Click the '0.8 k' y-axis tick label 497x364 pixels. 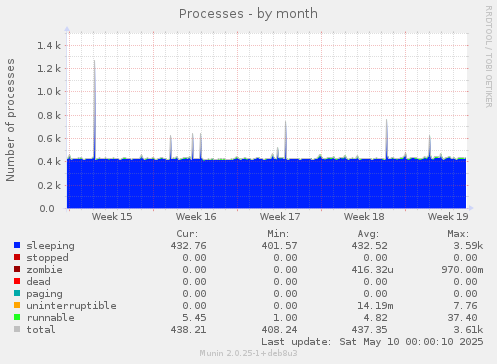coord(49,115)
